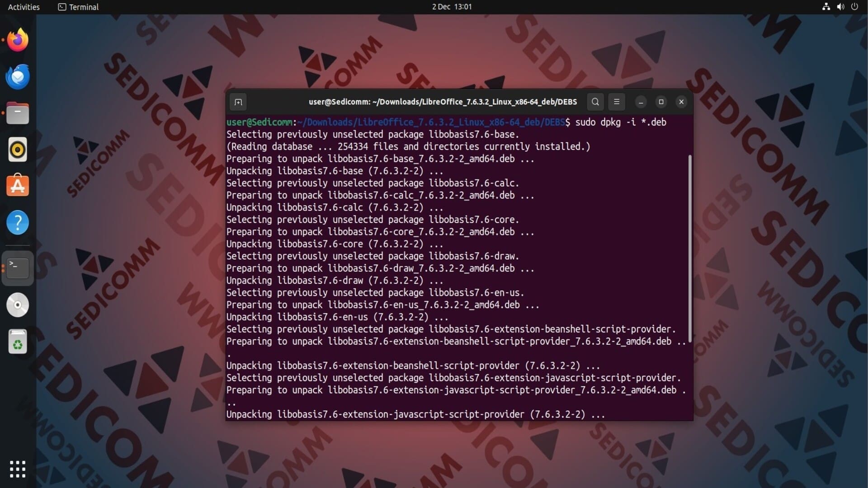The width and height of the screenshot is (868, 488).
Task: Click 'Unpacking libobasis7.6-calc (7.6.3.2-2)' line
Action: 335,207
